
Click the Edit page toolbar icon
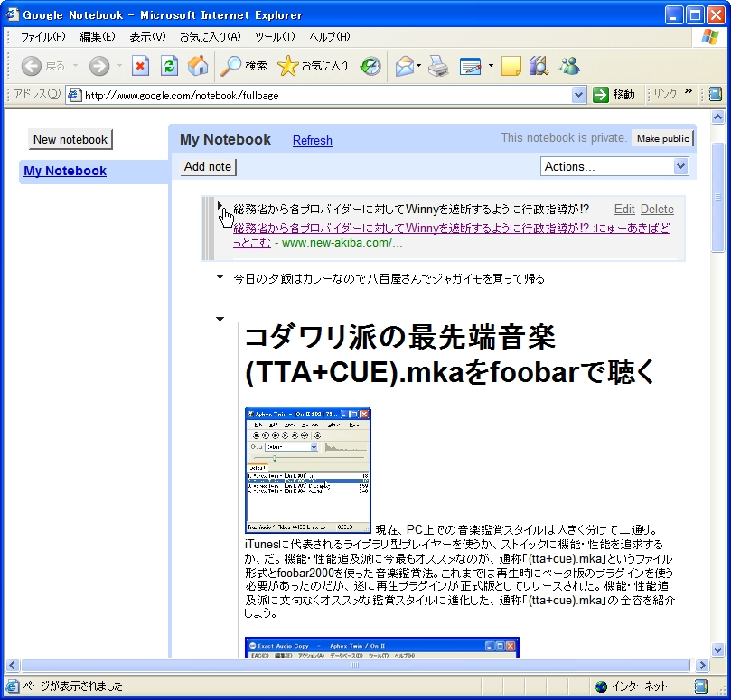471,66
